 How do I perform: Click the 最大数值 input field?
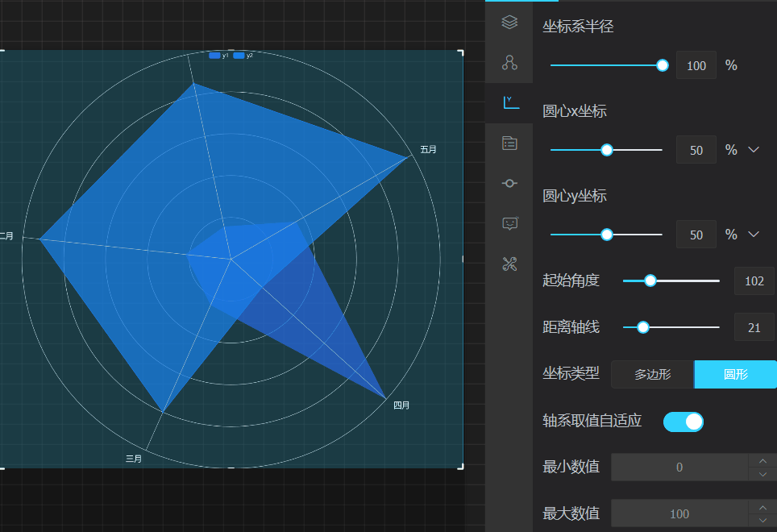point(679,513)
